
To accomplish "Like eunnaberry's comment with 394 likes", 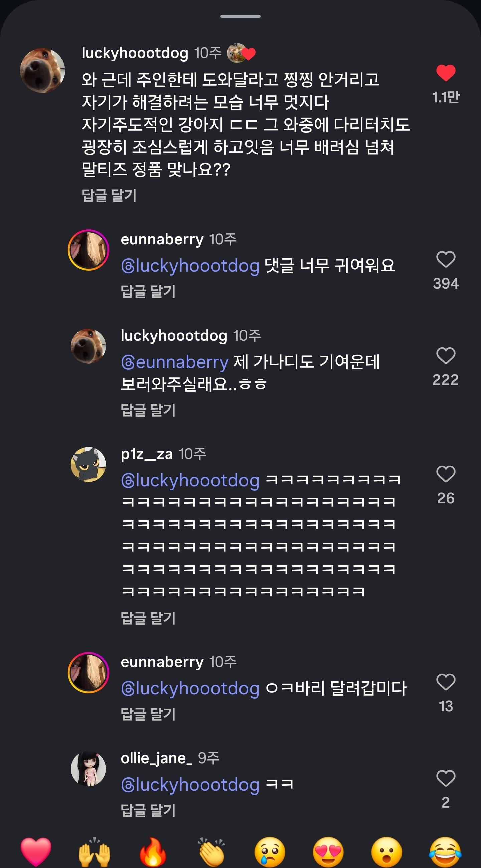I will 446,259.
